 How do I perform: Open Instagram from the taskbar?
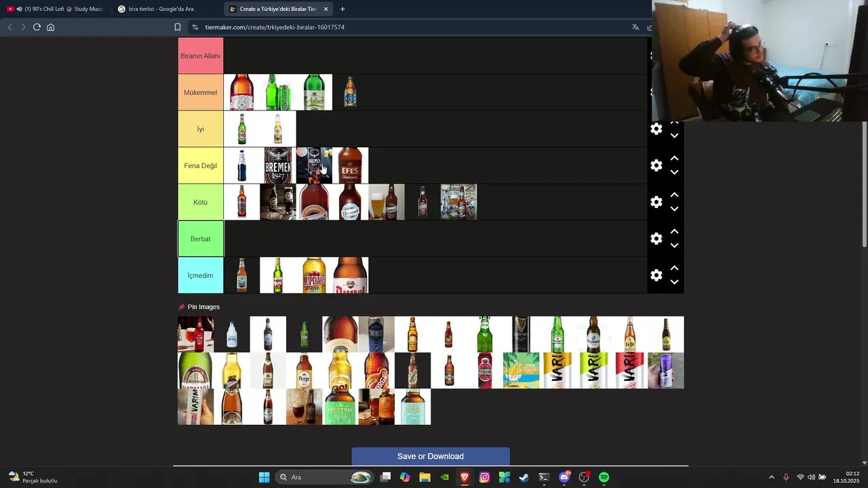coord(484,477)
